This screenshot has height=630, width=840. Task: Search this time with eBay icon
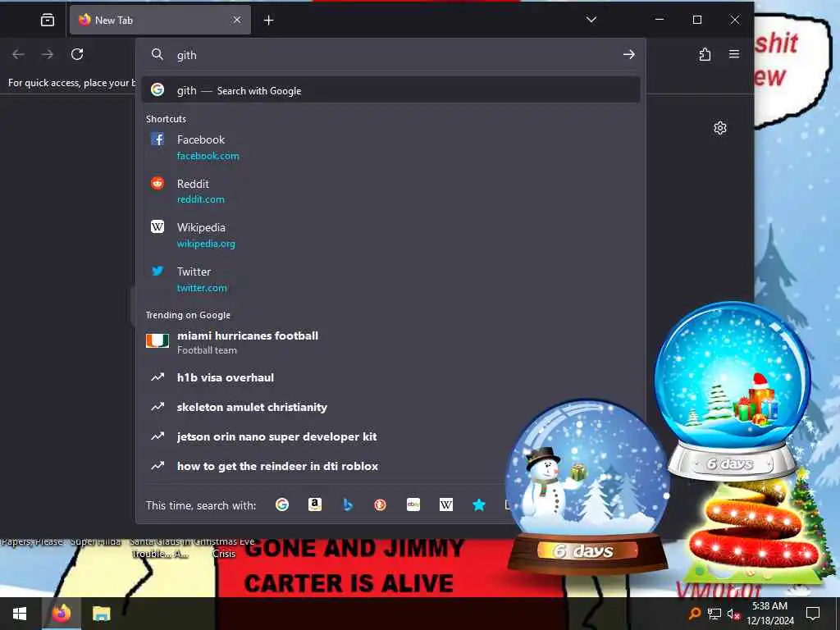click(413, 504)
